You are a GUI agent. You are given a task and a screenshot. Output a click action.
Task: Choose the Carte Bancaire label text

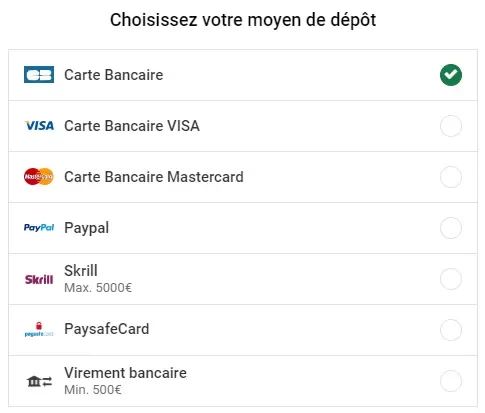pyautogui.click(x=114, y=75)
